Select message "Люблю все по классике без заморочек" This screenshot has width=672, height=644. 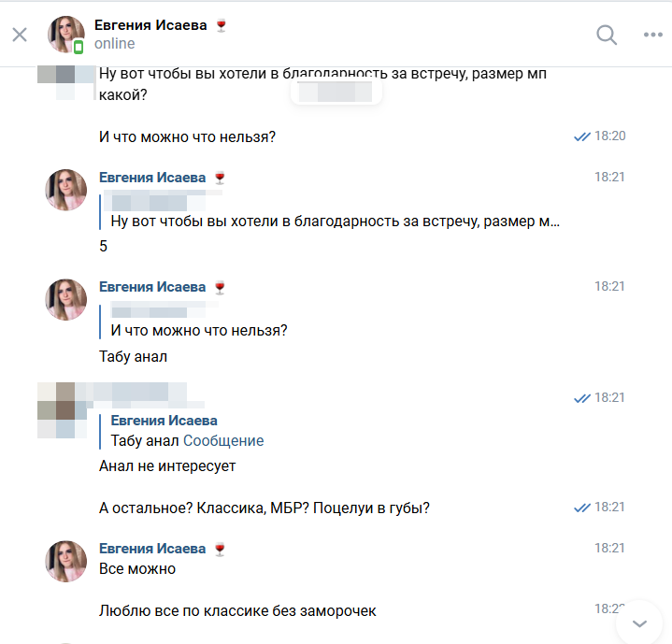(237, 611)
